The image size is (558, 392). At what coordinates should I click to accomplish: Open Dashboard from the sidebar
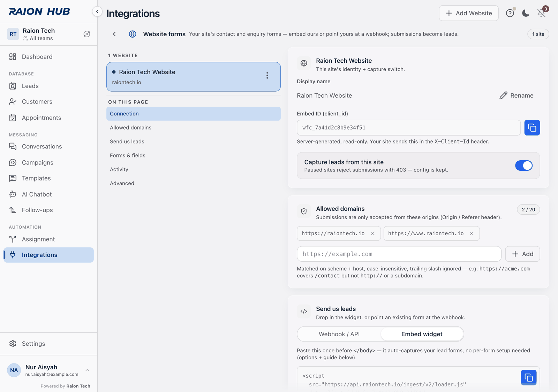point(48,57)
